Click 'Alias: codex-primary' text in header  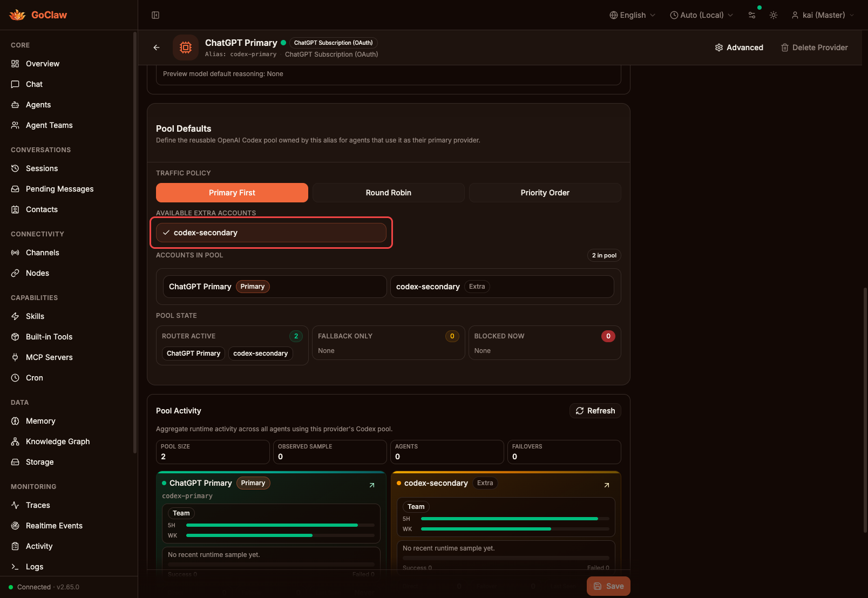(x=241, y=55)
